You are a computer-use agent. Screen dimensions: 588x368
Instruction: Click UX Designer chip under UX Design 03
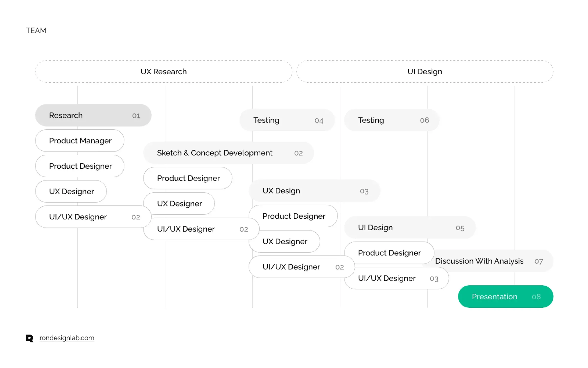[x=284, y=241]
